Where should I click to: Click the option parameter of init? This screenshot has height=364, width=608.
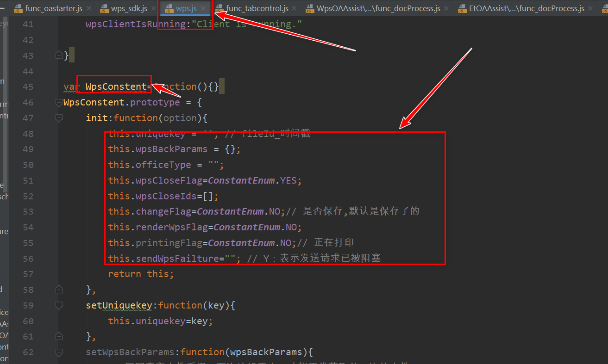tap(180, 118)
